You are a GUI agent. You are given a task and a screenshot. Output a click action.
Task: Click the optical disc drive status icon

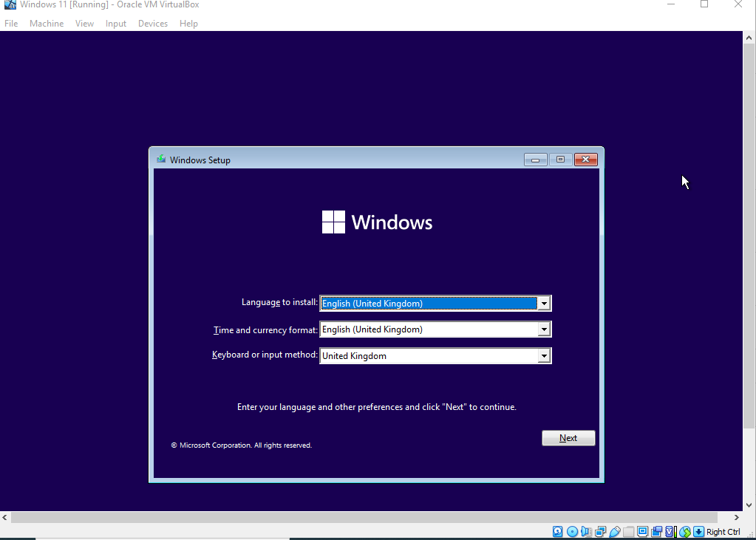click(572, 531)
